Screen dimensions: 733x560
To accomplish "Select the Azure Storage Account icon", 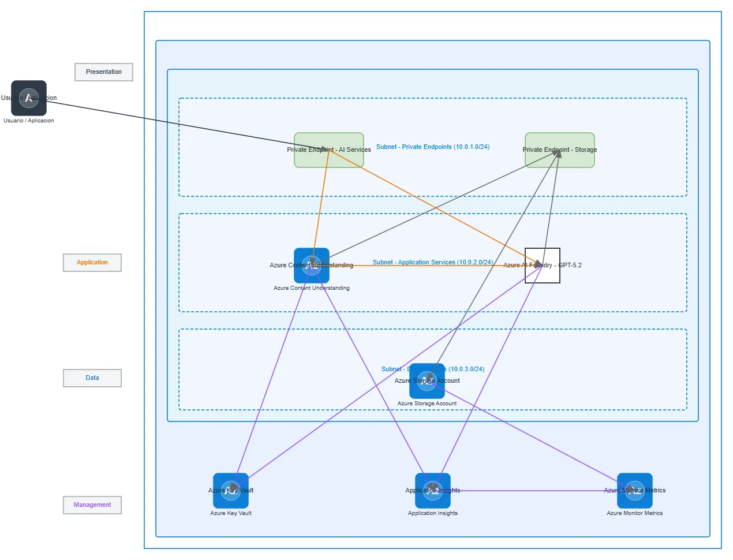I will 427,381.
